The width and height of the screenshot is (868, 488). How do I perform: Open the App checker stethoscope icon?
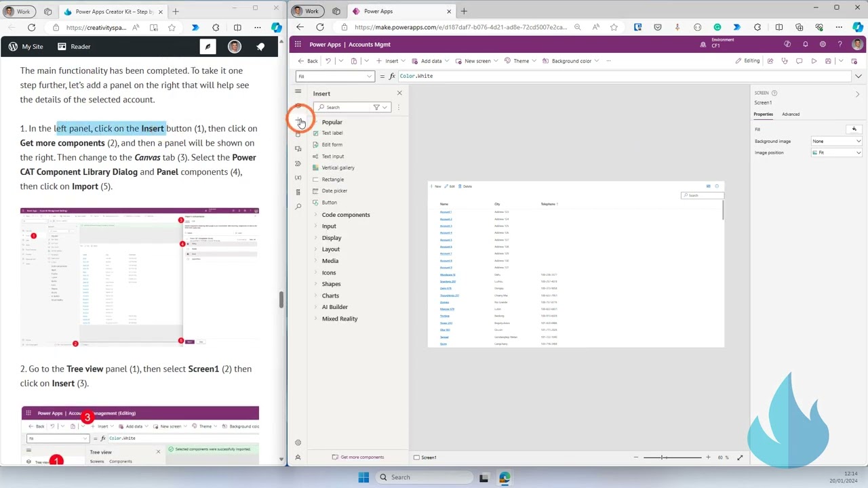tap(785, 61)
